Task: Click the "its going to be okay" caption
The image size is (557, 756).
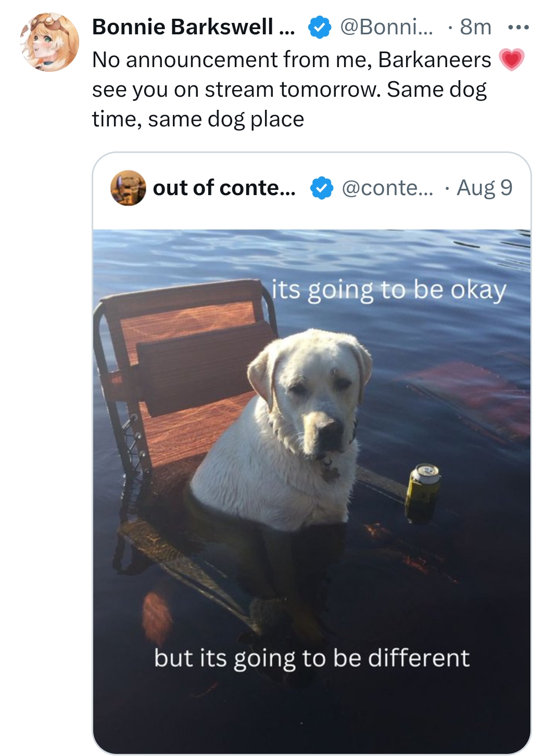Action: [388, 290]
